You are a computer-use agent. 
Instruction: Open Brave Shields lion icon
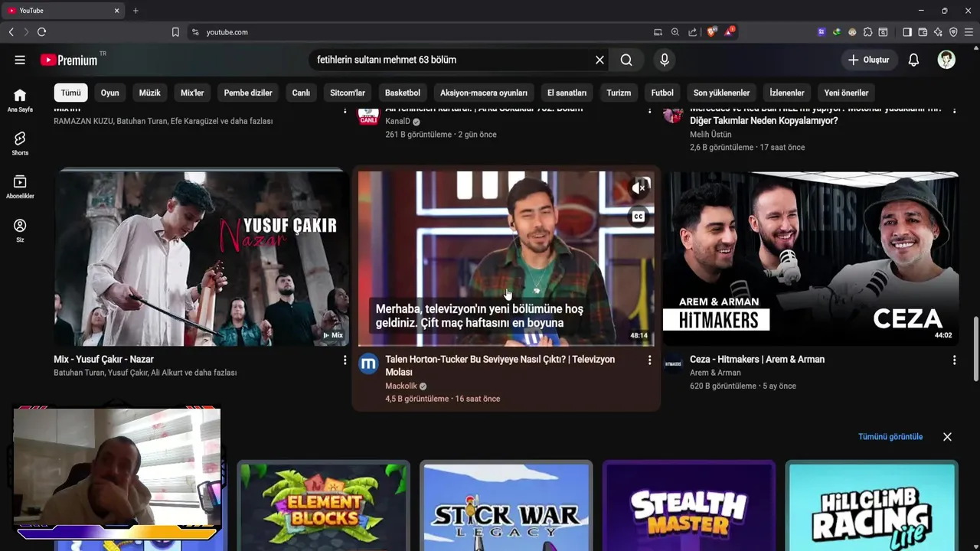point(711,32)
